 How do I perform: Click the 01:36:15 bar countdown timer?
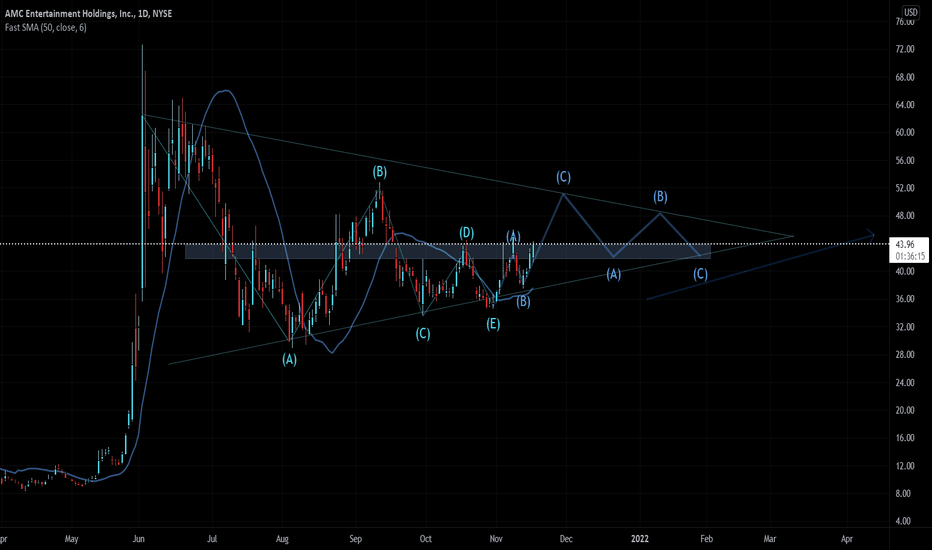click(909, 256)
